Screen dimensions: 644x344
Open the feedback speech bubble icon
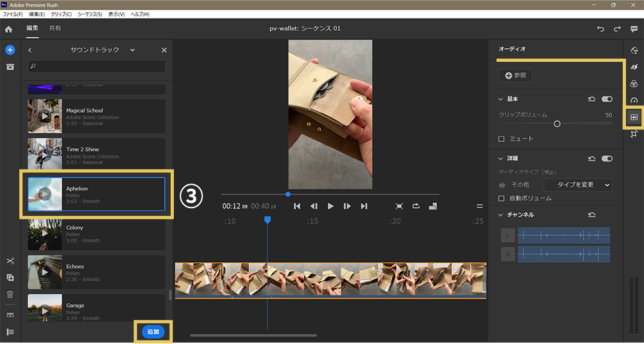(634, 29)
